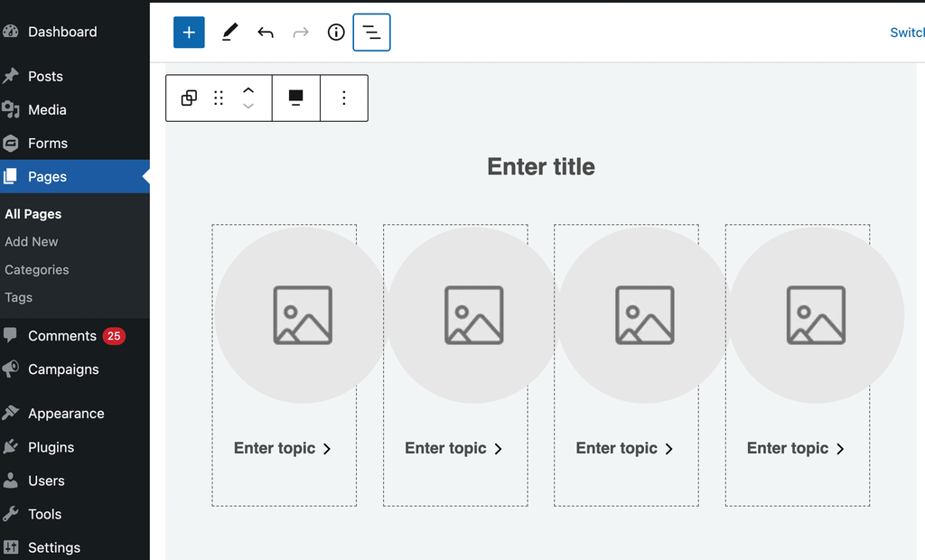Open All Pages submenu link
This screenshot has width=925, height=560.
(33, 214)
